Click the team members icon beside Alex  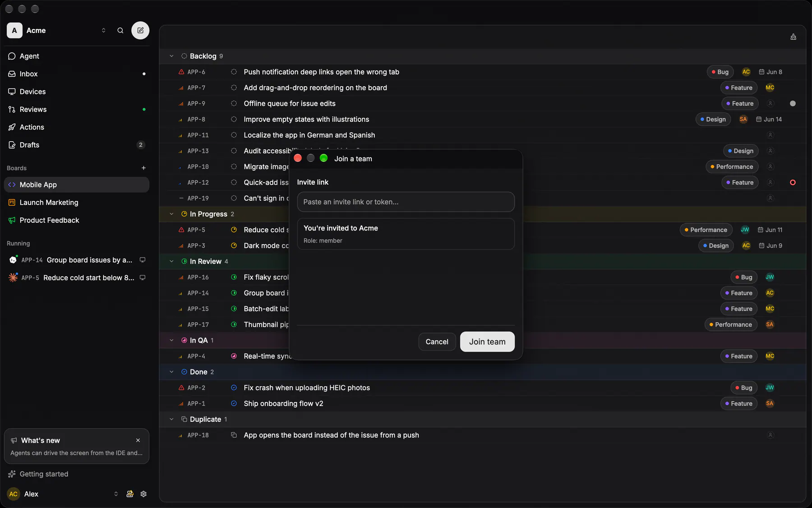[130, 494]
